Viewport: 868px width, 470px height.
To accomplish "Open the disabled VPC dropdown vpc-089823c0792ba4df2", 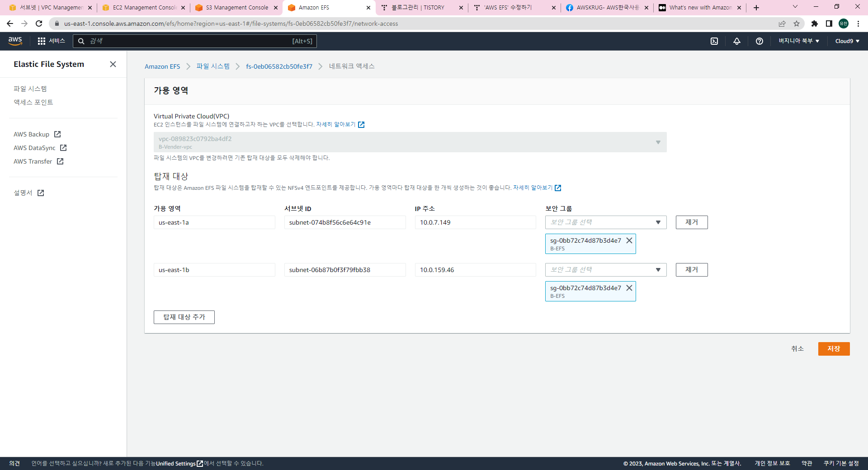I will [410, 142].
